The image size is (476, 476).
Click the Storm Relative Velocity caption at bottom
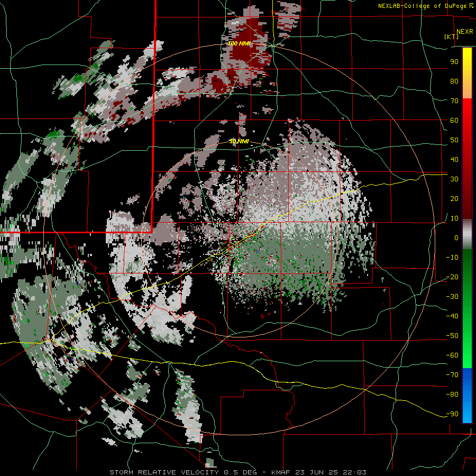point(237,472)
